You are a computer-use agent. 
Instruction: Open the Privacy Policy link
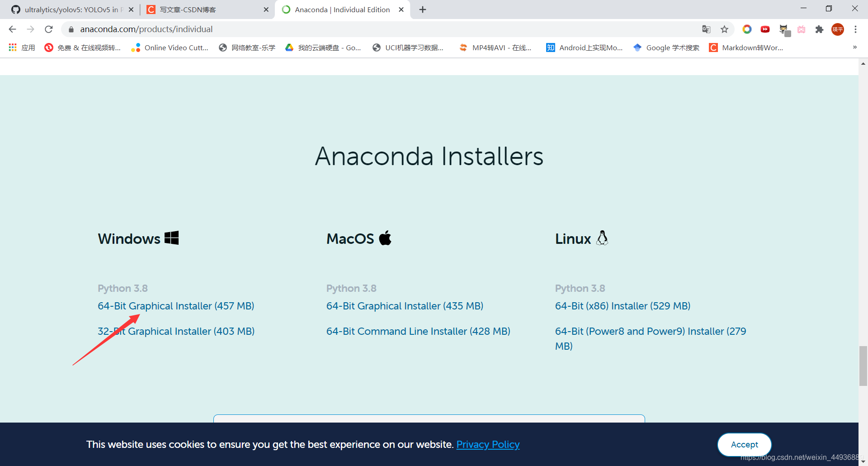[x=488, y=444]
